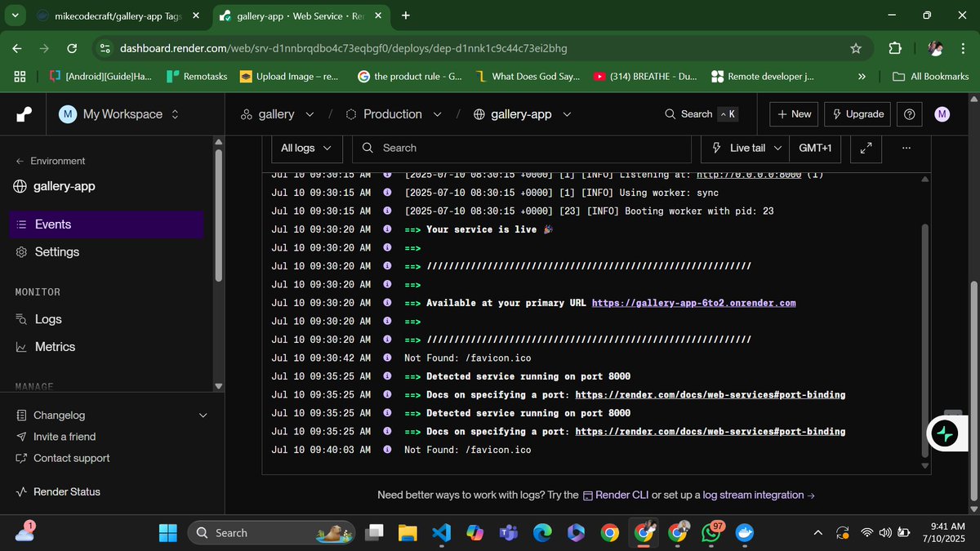This screenshot has height=551, width=980.
Task: Open the Chrome three-dot menu
Action: tap(964, 48)
